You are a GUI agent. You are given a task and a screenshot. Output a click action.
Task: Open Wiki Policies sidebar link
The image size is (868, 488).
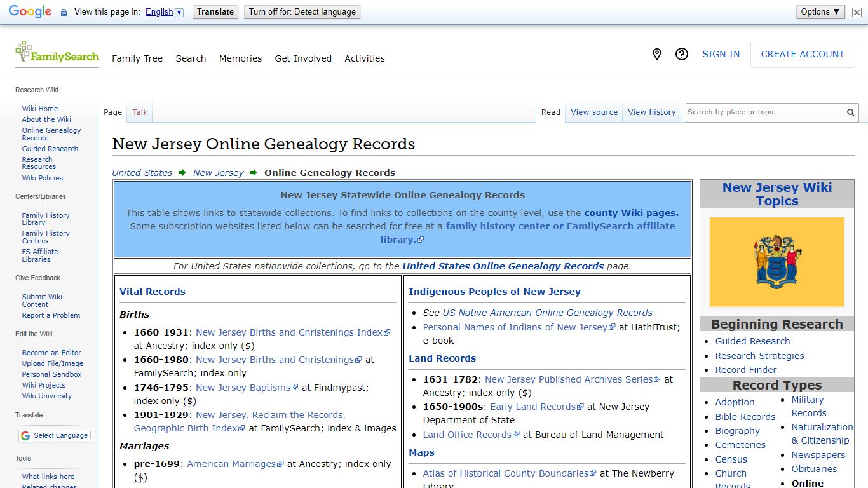click(x=43, y=178)
